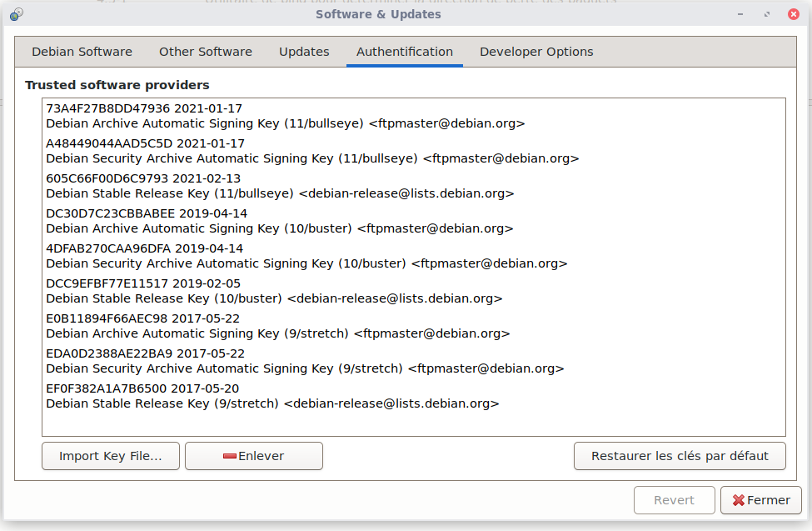Go to the Updates tab

pos(304,52)
